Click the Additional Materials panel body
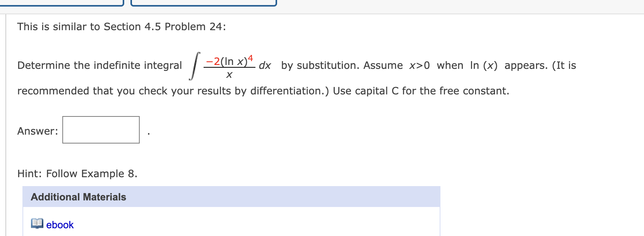The image size is (644, 236). point(232,221)
